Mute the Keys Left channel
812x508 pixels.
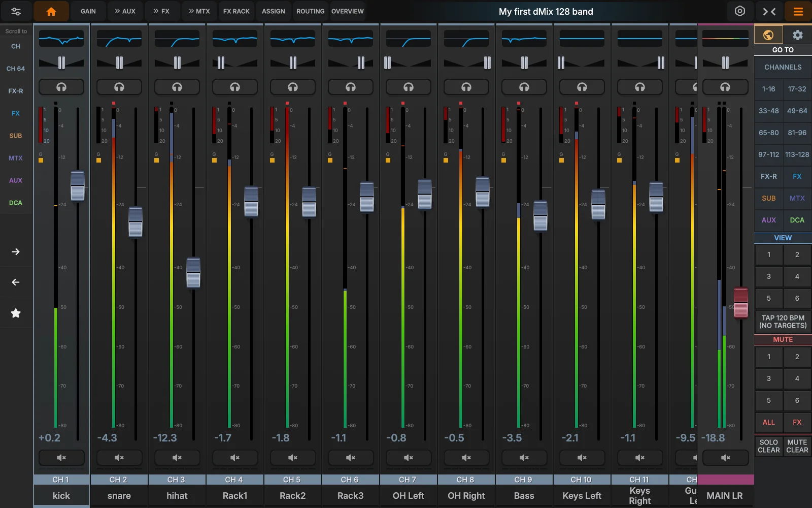(582, 458)
